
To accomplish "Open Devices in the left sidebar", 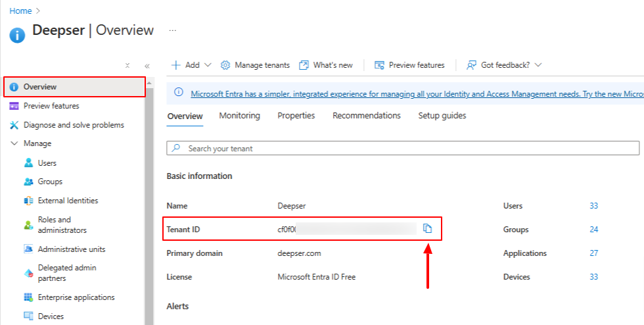I will point(51,316).
